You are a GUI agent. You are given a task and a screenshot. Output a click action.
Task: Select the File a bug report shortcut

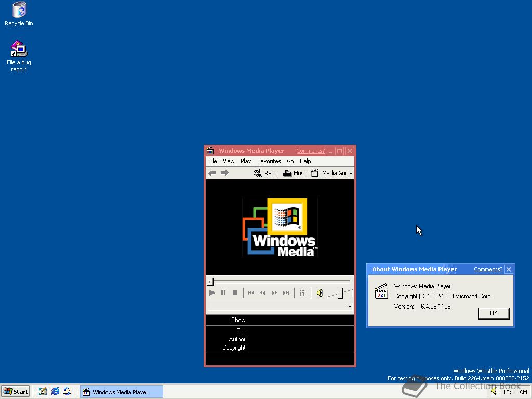(19, 56)
